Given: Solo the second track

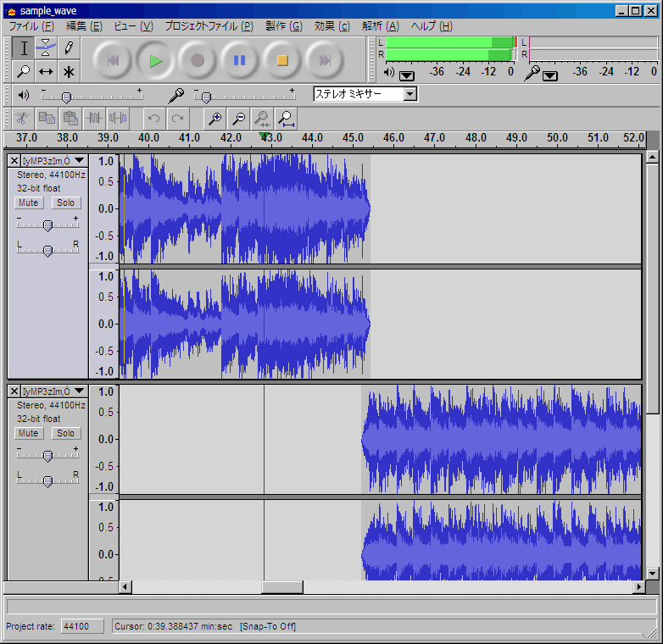Looking at the screenshot, I should (66, 433).
